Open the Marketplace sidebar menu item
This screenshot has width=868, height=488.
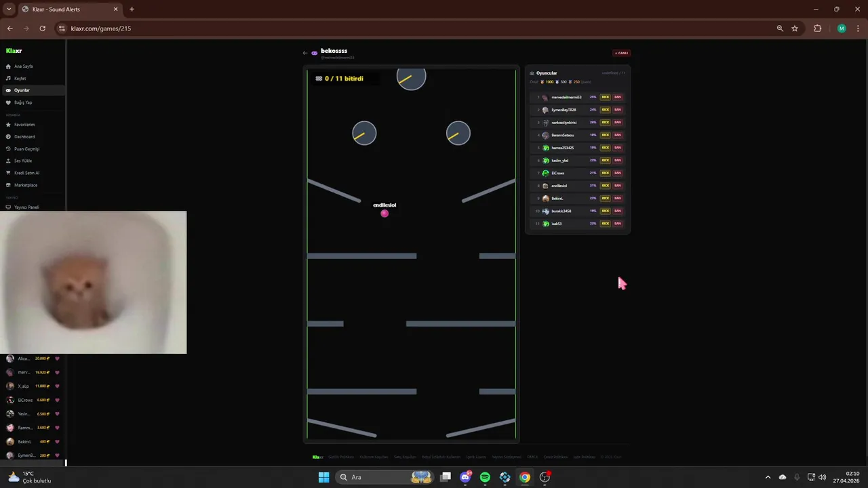(33, 185)
